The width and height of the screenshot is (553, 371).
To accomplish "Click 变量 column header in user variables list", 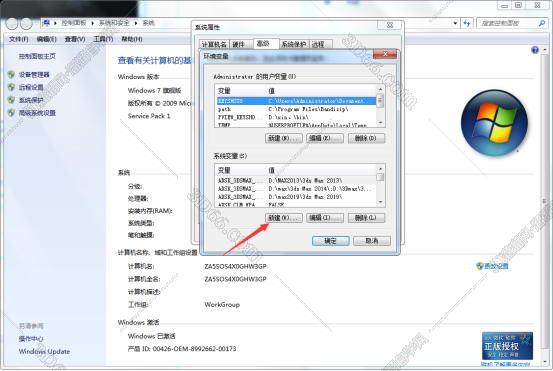I will pyautogui.click(x=242, y=91).
